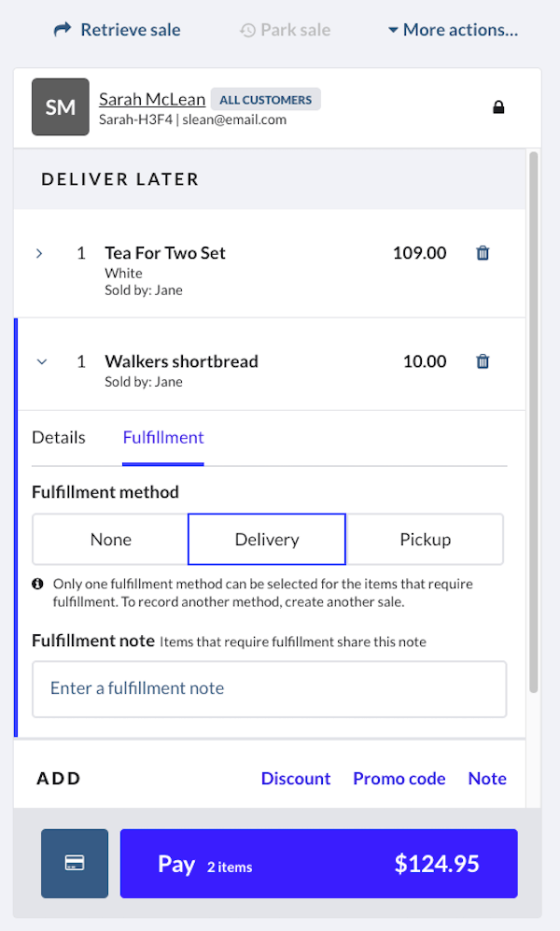The width and height of the screenshot is (560, 931).
Task: Click the sale panel vertical scrollbar
Action: [x=533, y=420]
